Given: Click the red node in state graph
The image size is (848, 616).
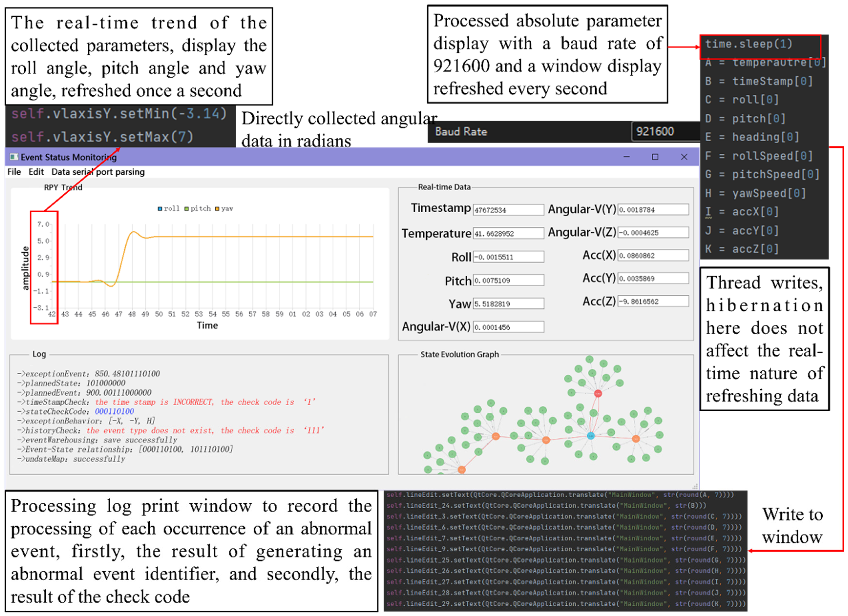Looking at the screenshot, I should pyautogui.click(x=598, y=394).
